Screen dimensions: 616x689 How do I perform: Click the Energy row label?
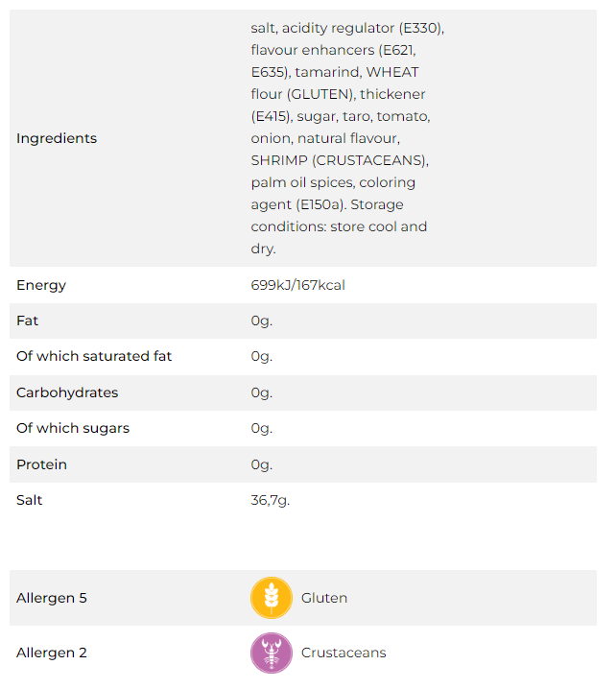coord(41,285)
